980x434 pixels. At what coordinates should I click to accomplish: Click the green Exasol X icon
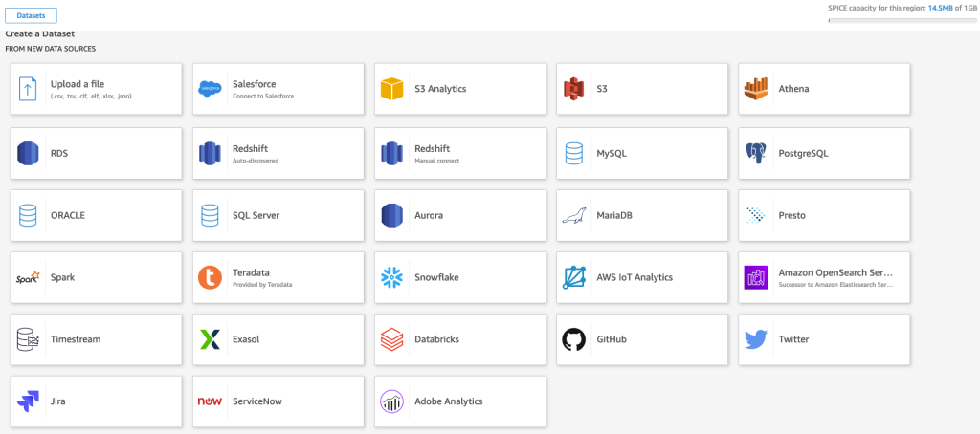tap(210, 339)
